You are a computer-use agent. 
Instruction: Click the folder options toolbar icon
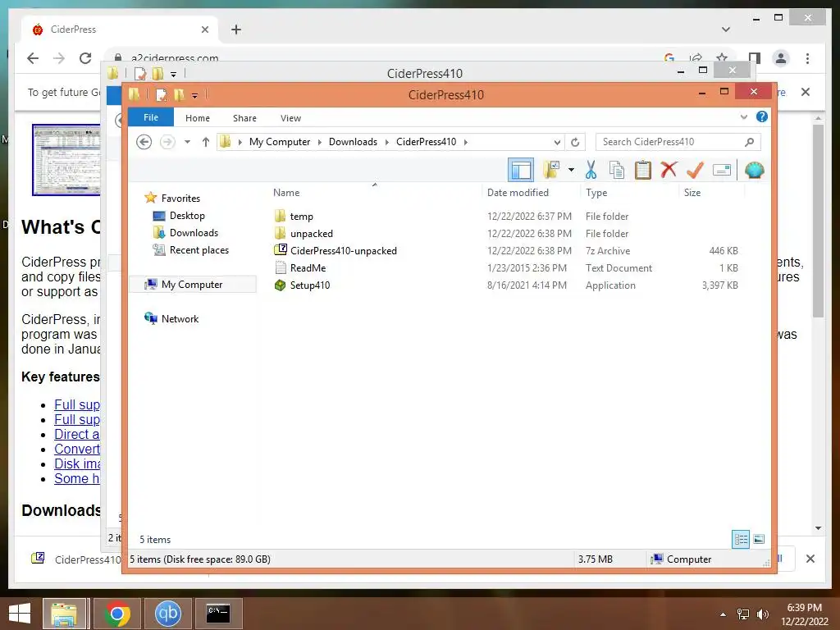pos(551,171)
